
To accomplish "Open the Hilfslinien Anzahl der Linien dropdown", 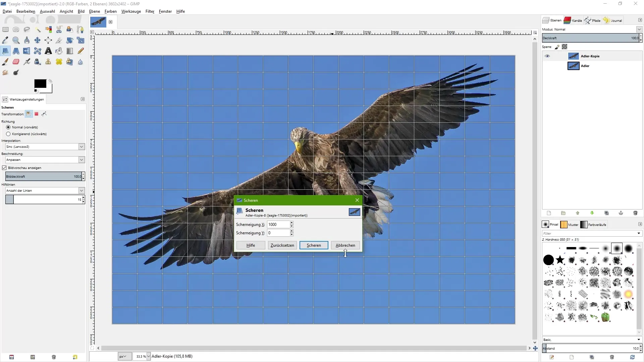I will [x=45, y=191].
